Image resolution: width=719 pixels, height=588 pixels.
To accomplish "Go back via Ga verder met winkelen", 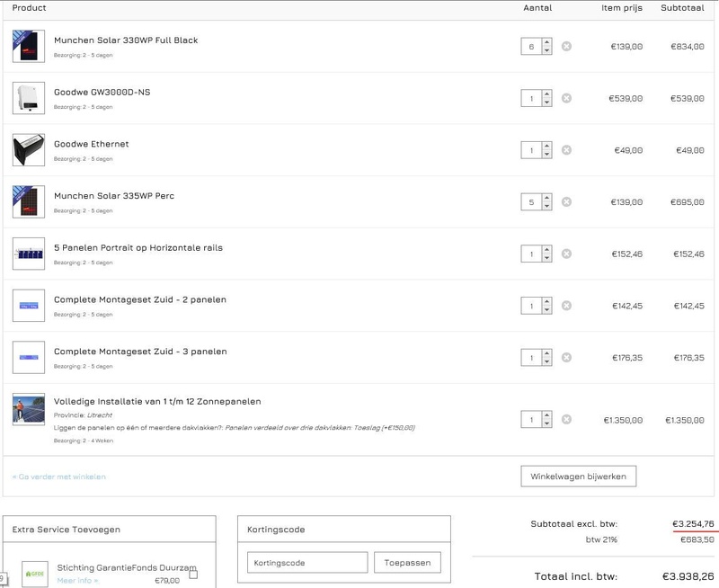I will [x=59, y=477].
